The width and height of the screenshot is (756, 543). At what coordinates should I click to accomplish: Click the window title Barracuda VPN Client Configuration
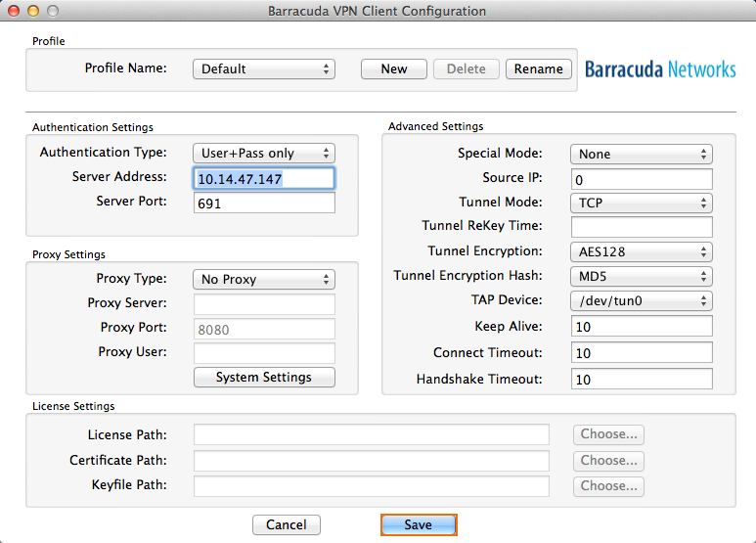378,11
